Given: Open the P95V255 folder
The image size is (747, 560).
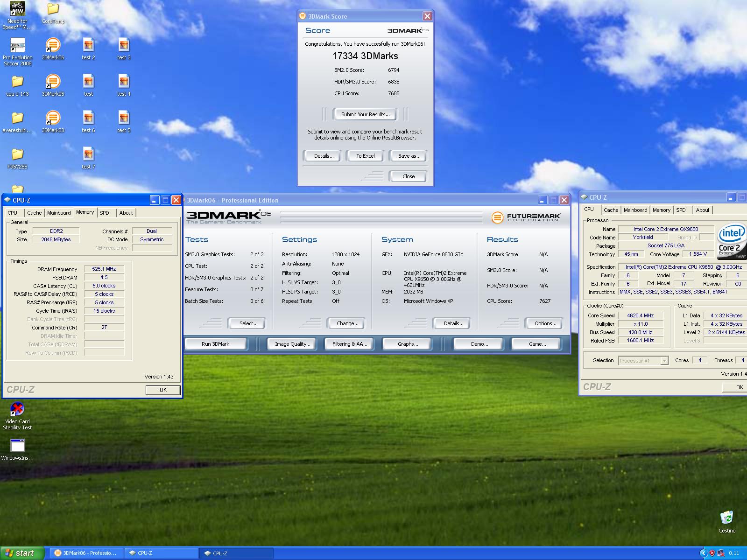Looking at the screenshot, I should tap(17, 158).
